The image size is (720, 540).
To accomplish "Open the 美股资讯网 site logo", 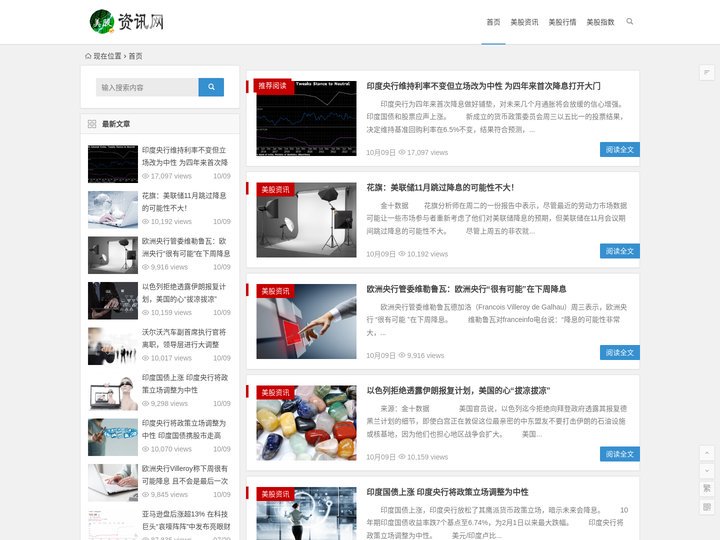I will click(127, 22).
